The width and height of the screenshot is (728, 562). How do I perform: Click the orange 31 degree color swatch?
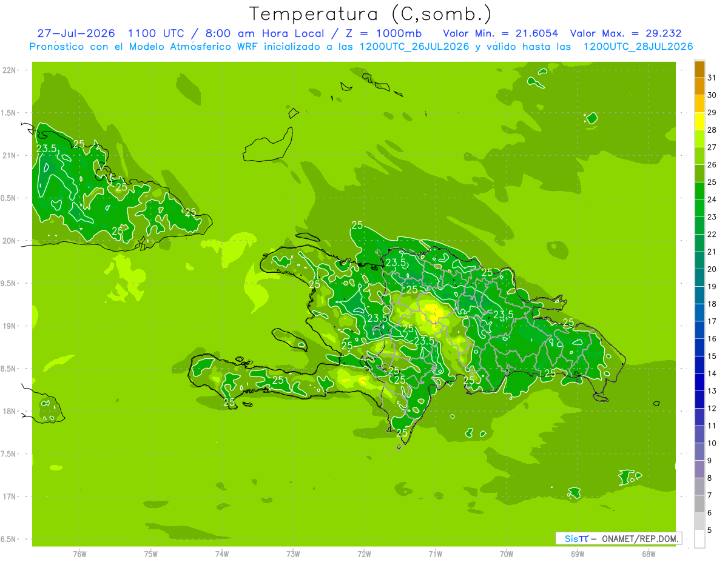pyautogui.click(x=699, y=69)
